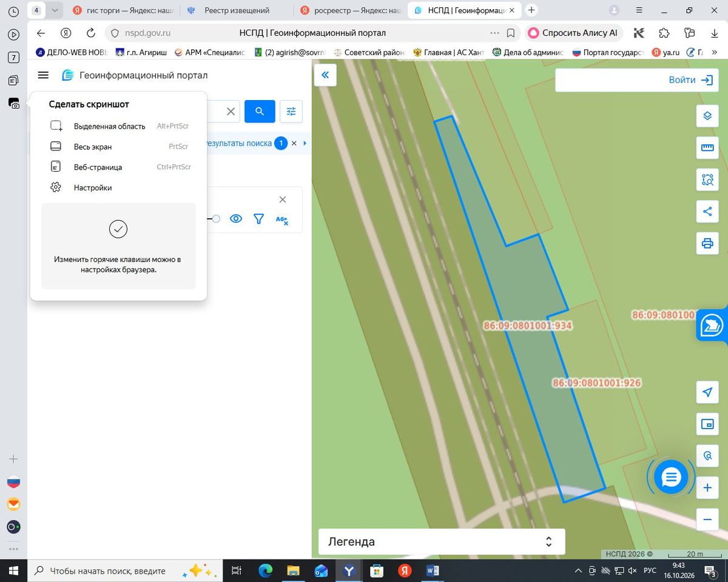Open the portal hamburger menu

click(x=43, y=75)
